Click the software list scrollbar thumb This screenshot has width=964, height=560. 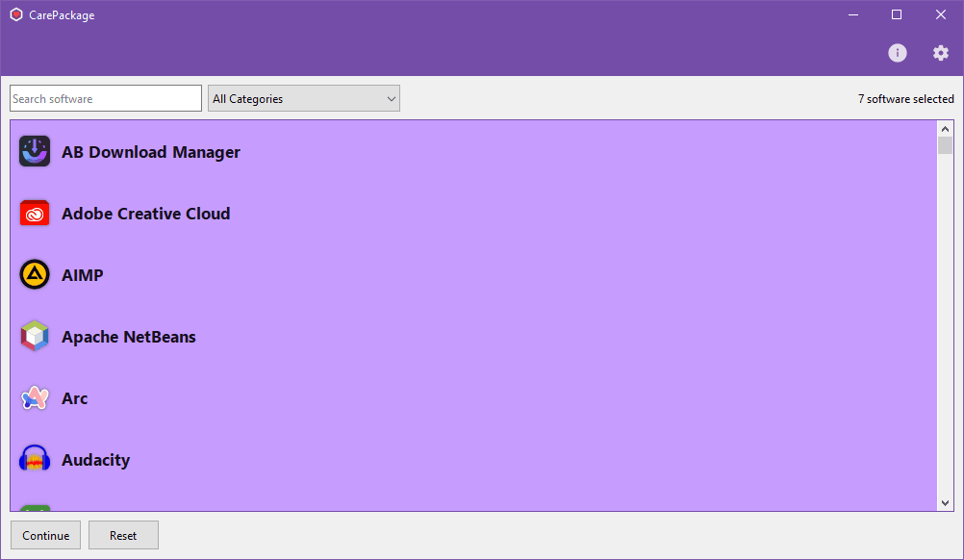click(x=945, y=145)
